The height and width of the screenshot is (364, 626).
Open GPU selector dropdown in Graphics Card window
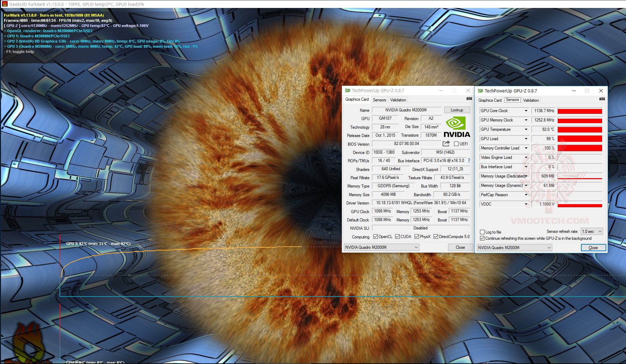382,247
